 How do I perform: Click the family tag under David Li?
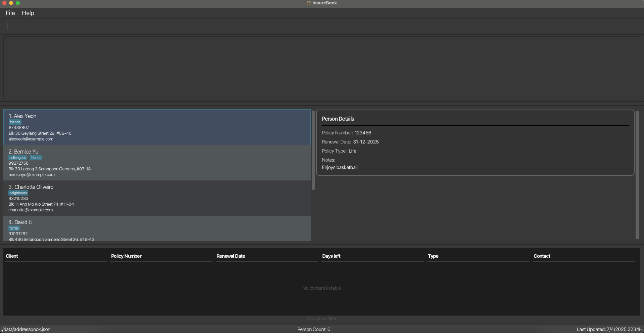click(14, 228)
